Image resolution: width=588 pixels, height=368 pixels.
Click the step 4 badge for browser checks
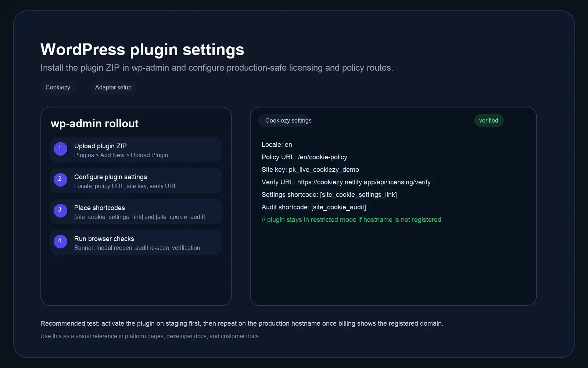click(x=60, y=241)
